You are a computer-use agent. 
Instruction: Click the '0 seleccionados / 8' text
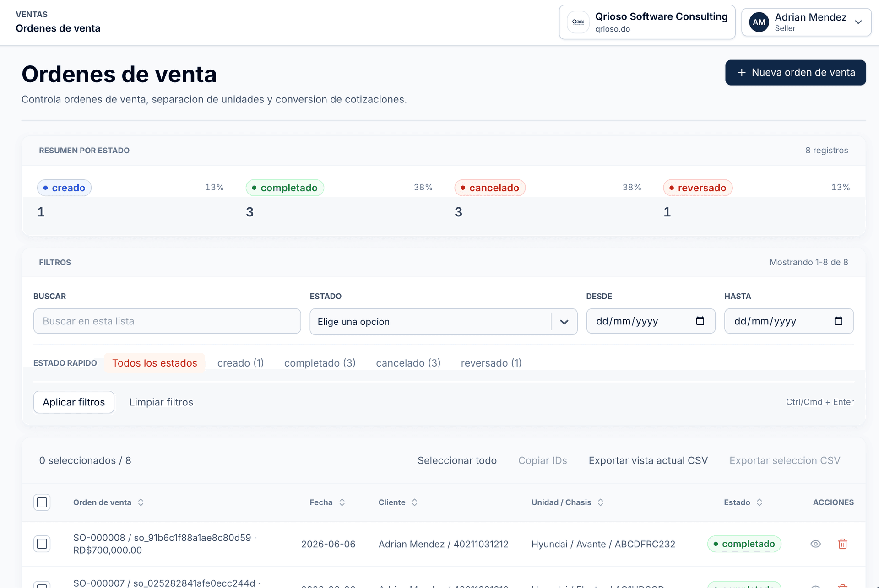click(x=85, y=460)
